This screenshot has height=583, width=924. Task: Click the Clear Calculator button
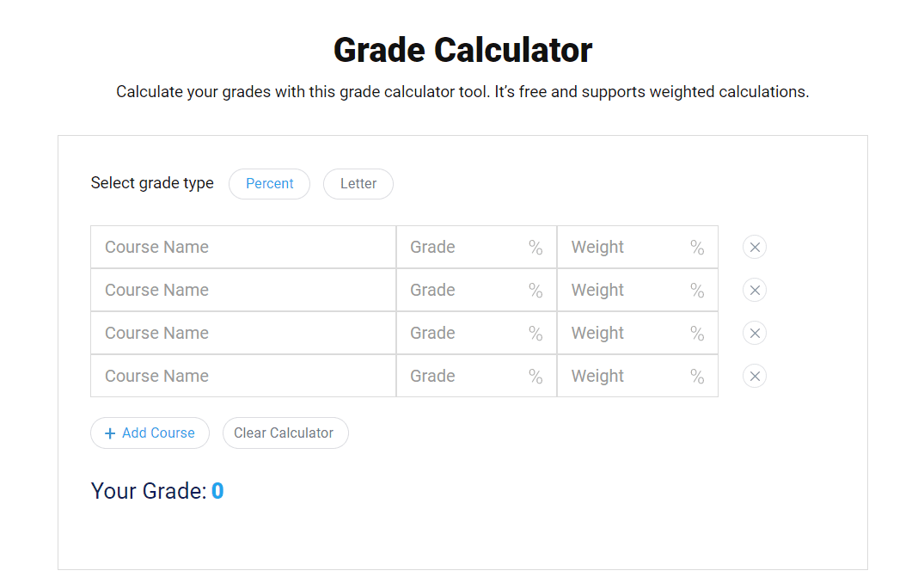(x=285, y=433)
